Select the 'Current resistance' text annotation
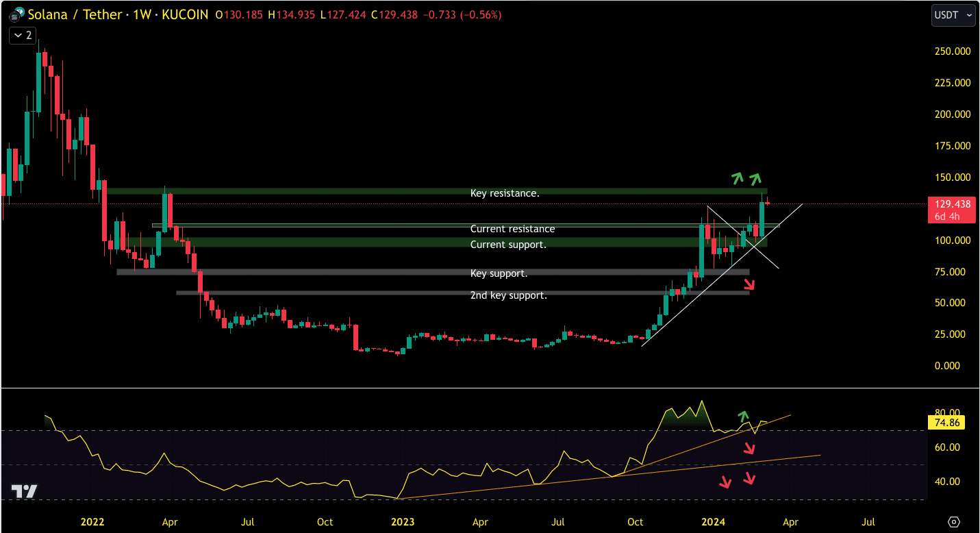Screen dimensions: 980x533 [512, 229]
